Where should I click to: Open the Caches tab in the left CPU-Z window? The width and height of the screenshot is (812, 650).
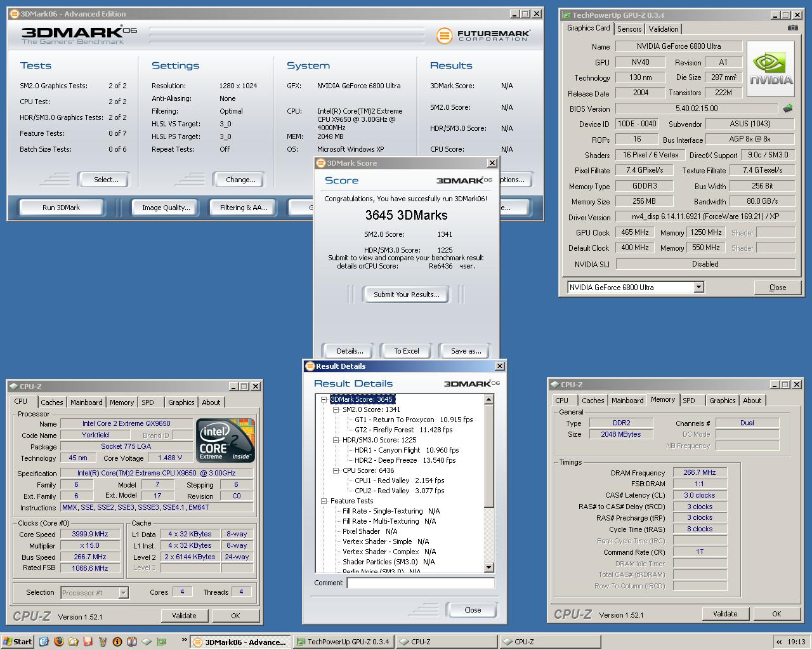[x=52, y=402]
